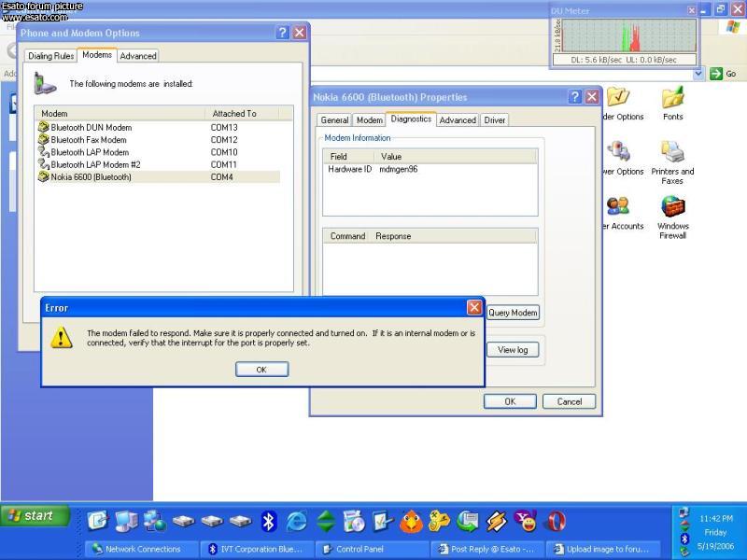The height and width of the screenshot is (560, 747).
Task: Launch Bluetooth from the quick launch bar
Action: (x=269, y=521)
